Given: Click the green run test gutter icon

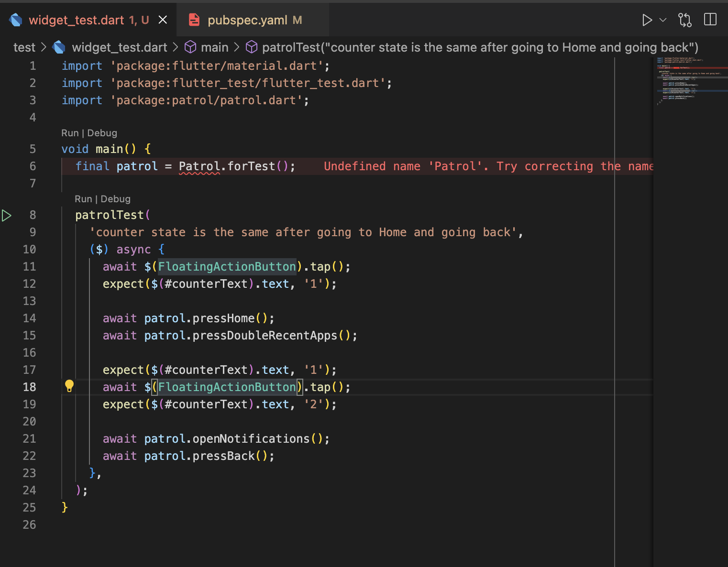Looking at the screenshot, I should (7, 216).
